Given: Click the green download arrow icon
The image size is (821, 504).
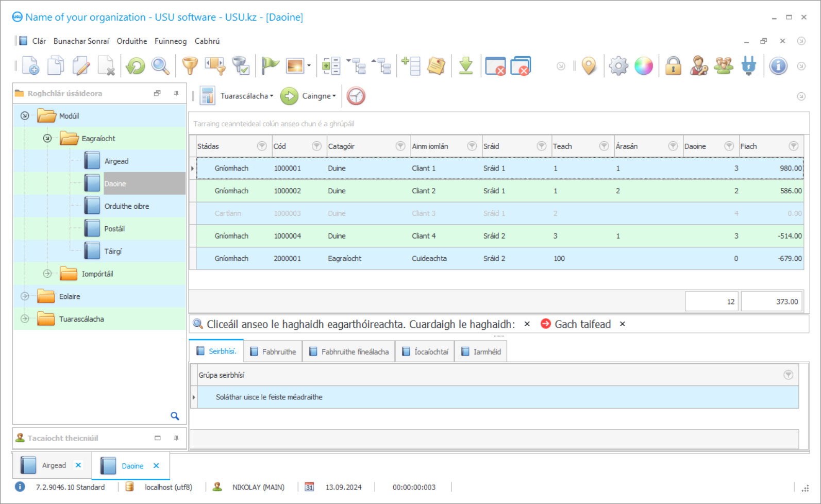Looking at the screenshot, I should [x=466, y=66].
